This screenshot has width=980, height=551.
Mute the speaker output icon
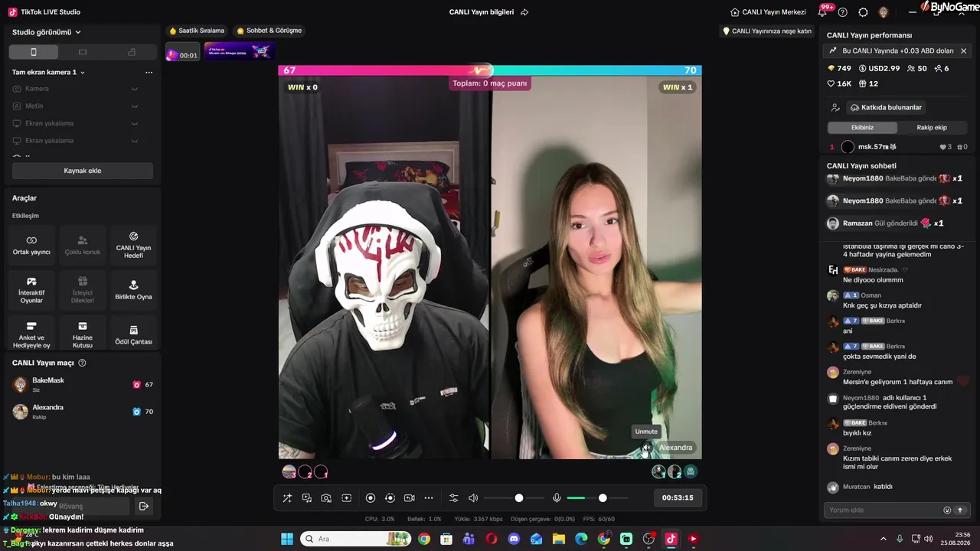click(x=473, y=498)
